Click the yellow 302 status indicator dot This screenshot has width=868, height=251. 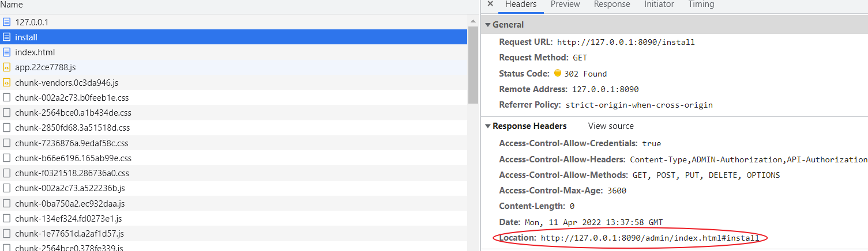click(x=558, y=74)
